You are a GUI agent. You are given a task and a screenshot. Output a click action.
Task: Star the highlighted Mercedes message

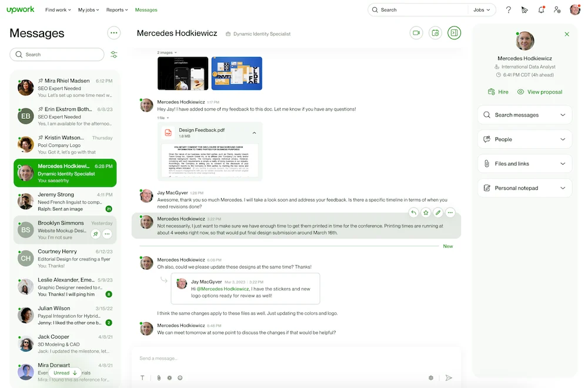click(x=426, y=213)
